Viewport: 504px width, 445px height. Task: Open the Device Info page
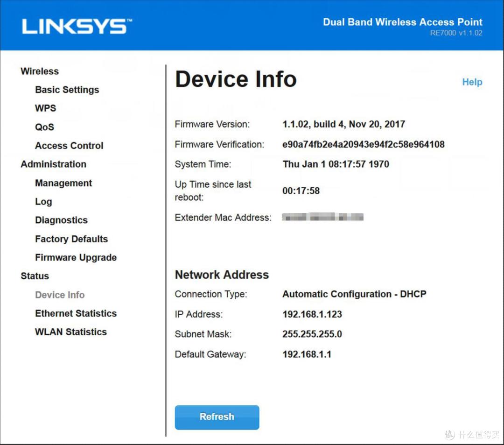pos(60,295)
